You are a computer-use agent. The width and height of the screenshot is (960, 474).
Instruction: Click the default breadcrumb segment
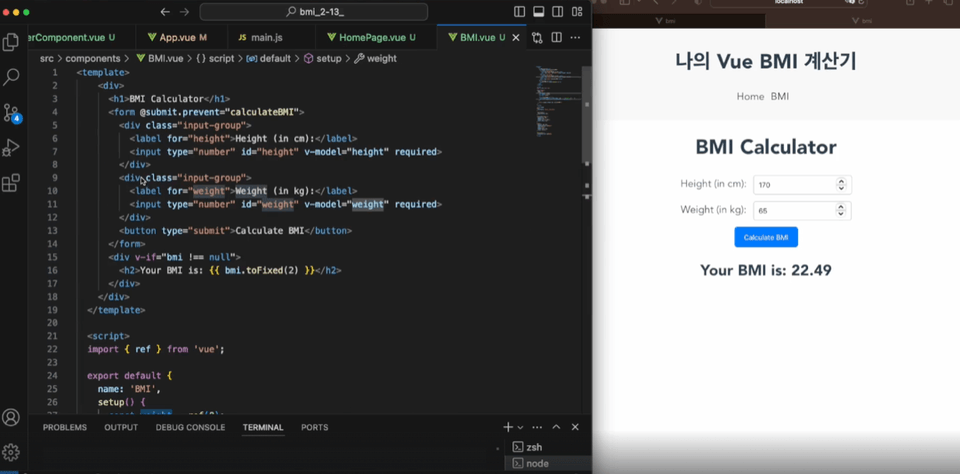[270, 59]
